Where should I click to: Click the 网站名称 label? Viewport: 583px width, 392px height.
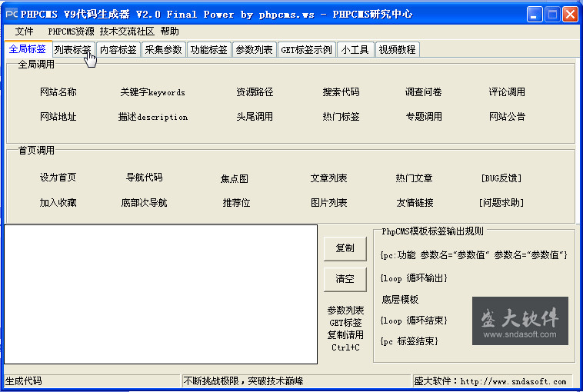point(58,91)
